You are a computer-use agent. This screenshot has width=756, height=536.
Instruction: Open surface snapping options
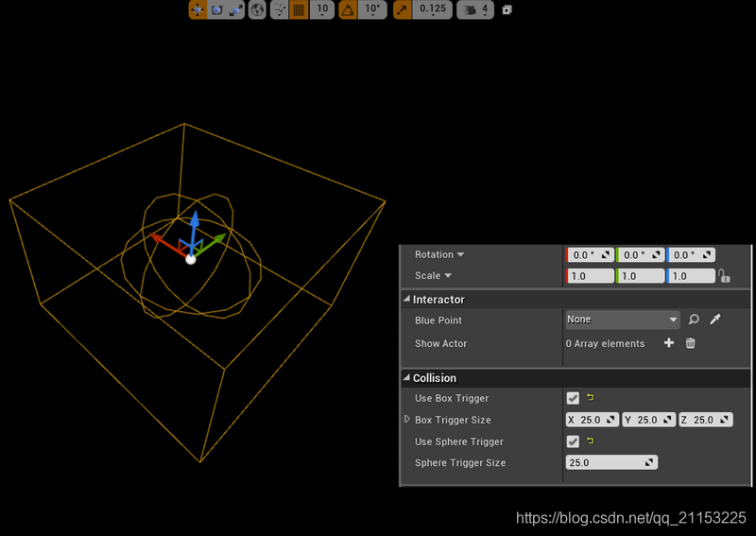(x=279, y=9)
